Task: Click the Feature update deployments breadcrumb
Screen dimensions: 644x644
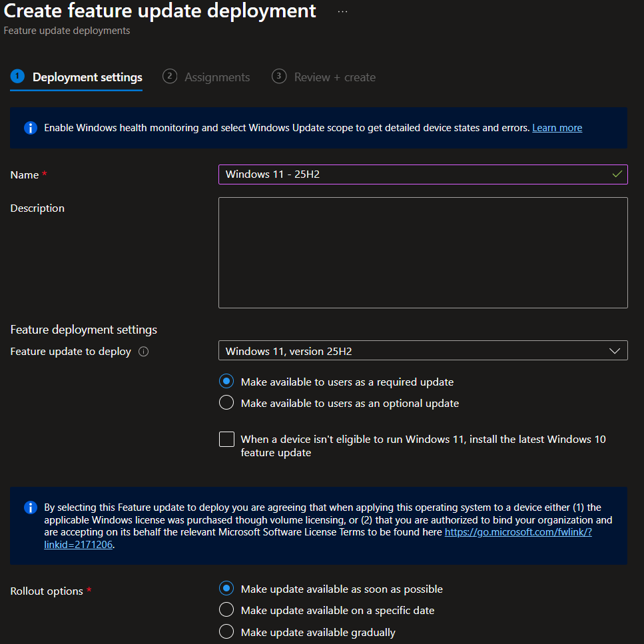Action: coord(67,31)
